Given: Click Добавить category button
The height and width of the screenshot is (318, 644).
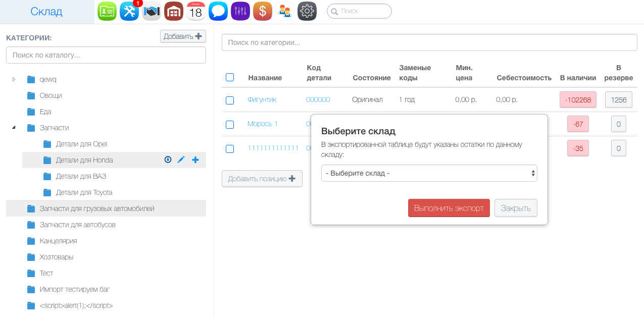Looking at the screenshot, I should pyautogui.click(x=183, y=36).
